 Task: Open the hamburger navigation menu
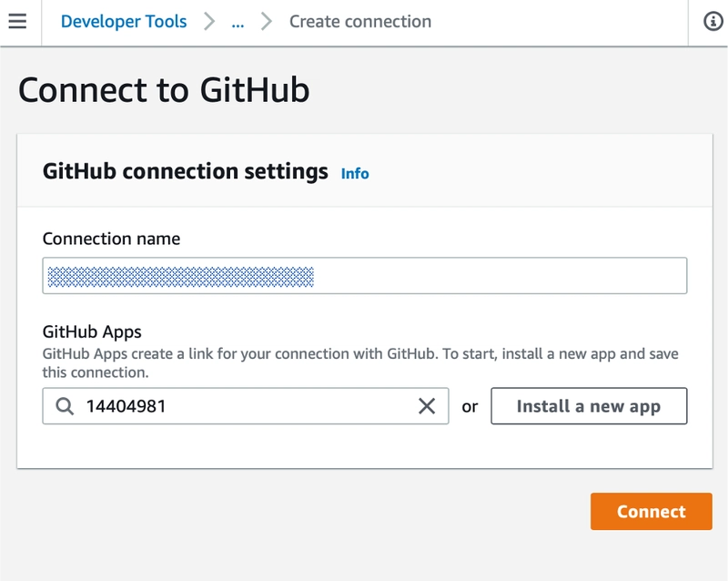click(17, 21)
